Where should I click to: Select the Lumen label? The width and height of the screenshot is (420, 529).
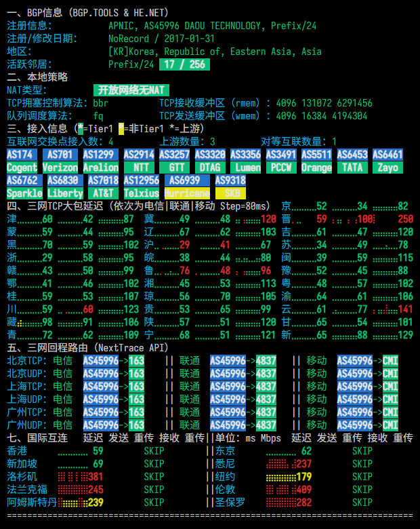tap(245, 168)
